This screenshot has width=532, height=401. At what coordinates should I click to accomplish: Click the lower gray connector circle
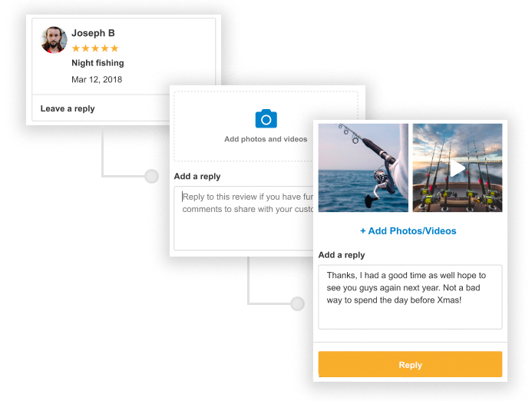click(x=297, y=303)
